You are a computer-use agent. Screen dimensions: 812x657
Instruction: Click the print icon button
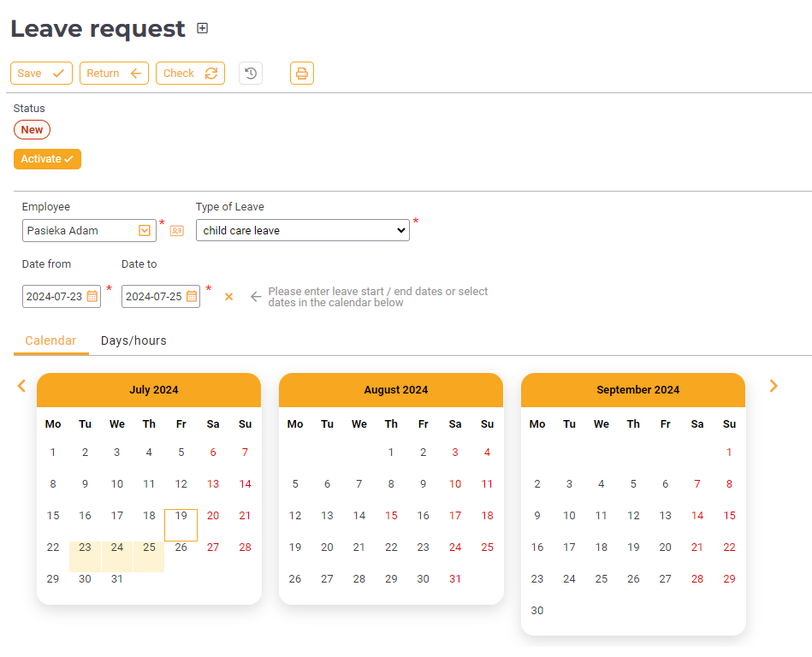tap(302, 74)
